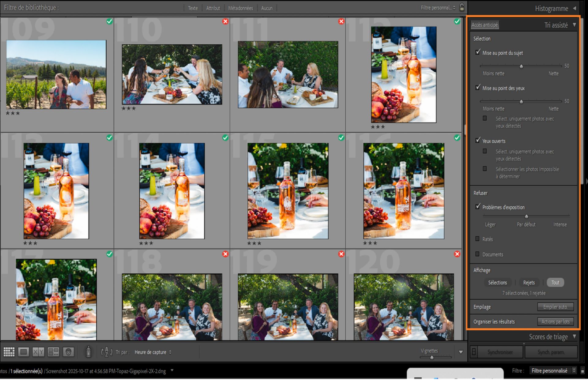Screen dimensions: 588x380
Task: Click Actions par lots button
Action: 556,322
